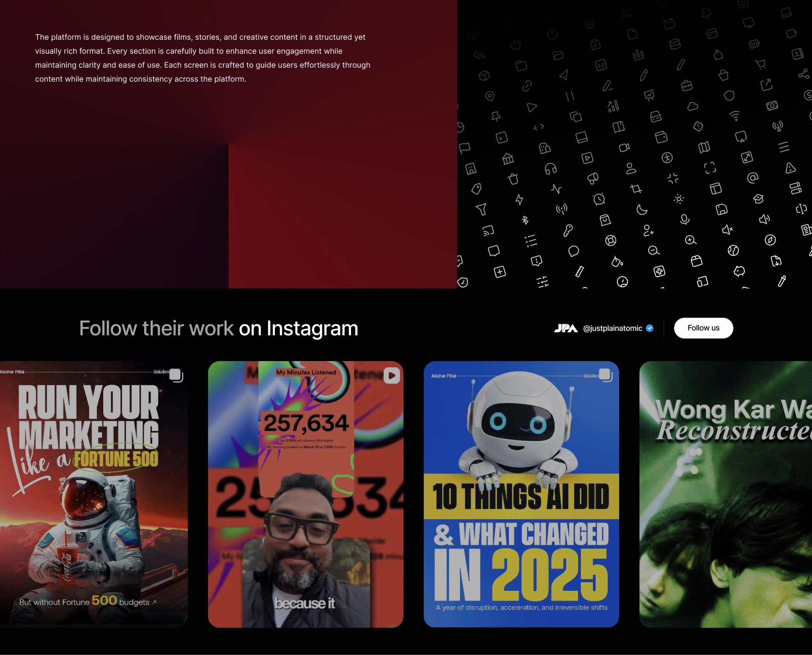
Task: Click the reel play icon on the minutes post
Action: coord(392,375)
